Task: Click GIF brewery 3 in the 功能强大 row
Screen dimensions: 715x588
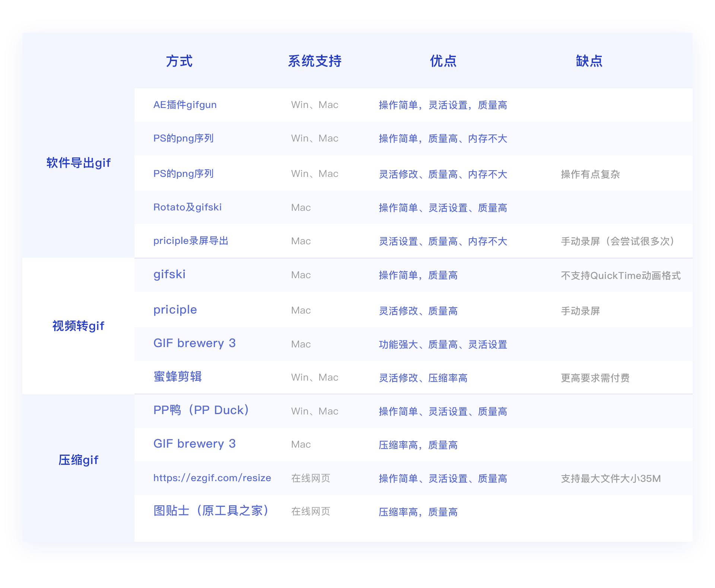Action: (194, 343)
